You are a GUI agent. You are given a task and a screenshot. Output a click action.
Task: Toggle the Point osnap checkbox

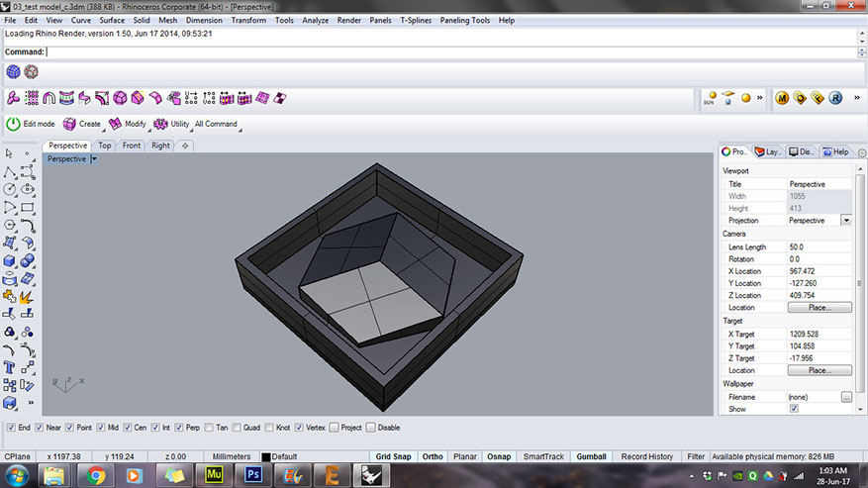69,428
